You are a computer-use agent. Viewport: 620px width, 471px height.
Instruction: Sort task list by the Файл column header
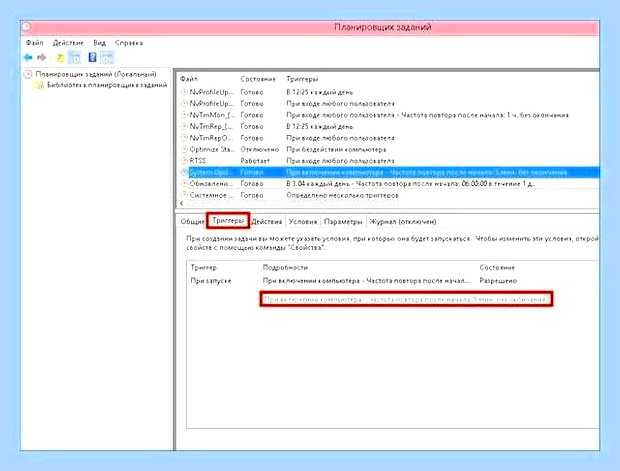(189, 79)
